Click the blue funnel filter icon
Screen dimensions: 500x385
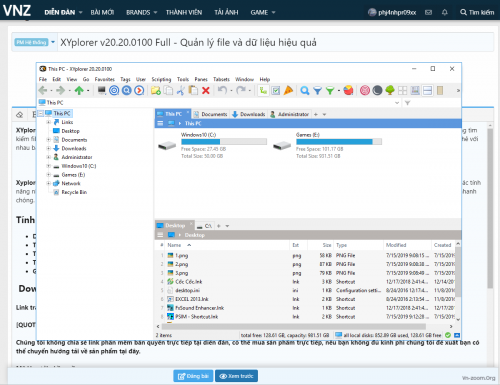point(317,90)
